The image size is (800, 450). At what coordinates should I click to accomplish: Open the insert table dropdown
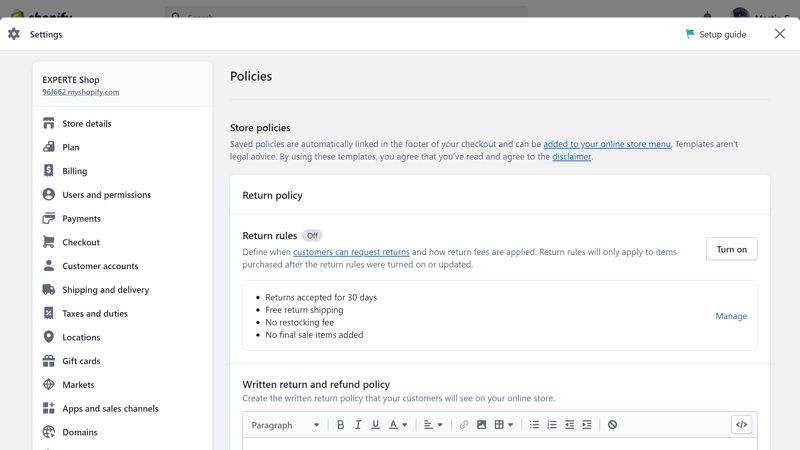tap(504, 424)
